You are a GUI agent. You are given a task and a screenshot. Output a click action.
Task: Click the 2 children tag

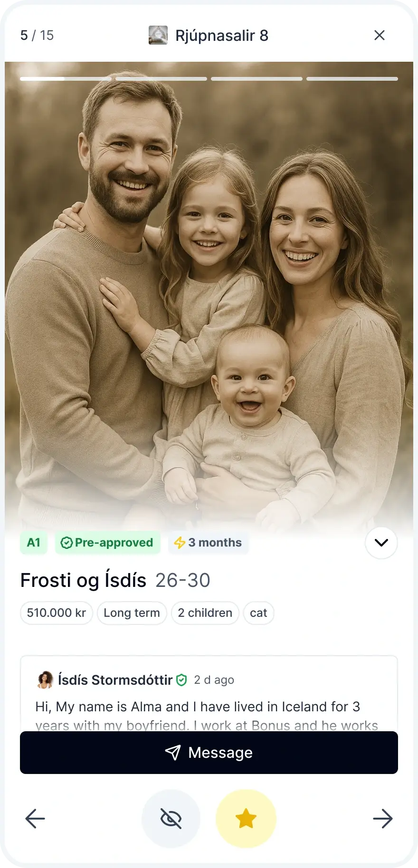tap(205, 613)
